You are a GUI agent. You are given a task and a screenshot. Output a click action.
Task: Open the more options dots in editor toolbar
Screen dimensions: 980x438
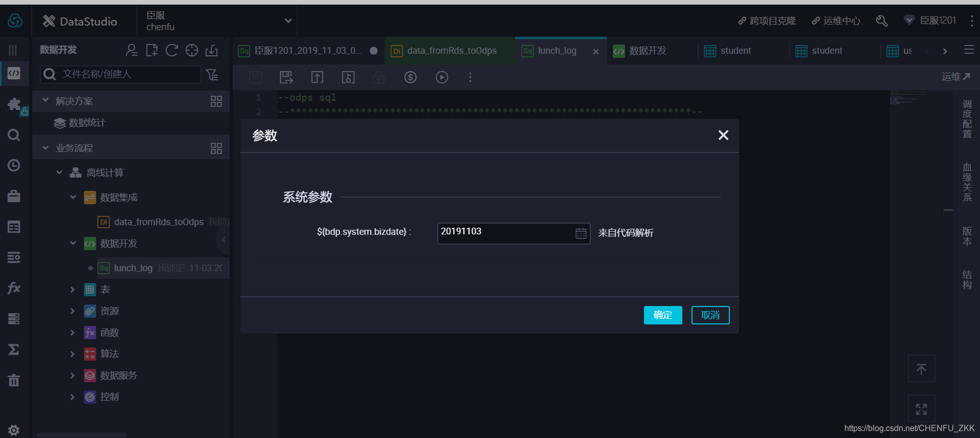pos(470,77)
